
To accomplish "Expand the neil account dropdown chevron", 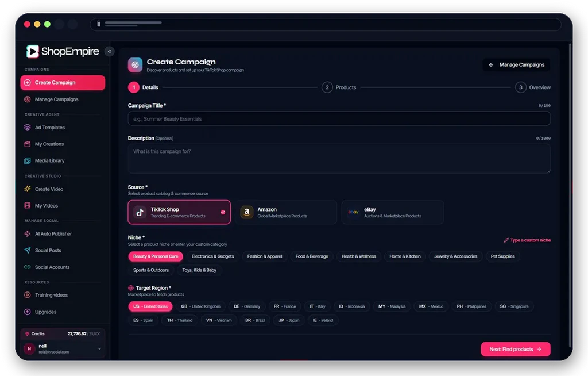I will point(99,349).
